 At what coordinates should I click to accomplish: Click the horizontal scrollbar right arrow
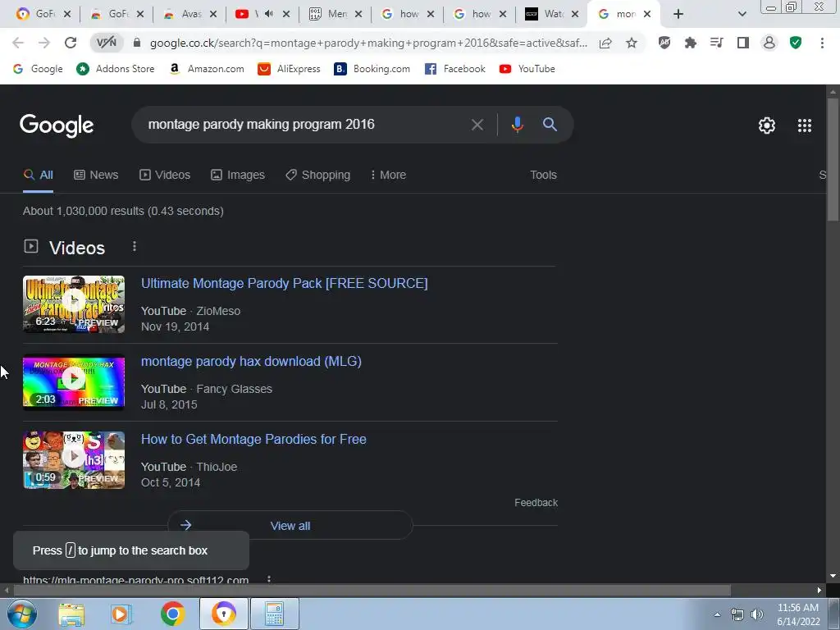[819, 590]
